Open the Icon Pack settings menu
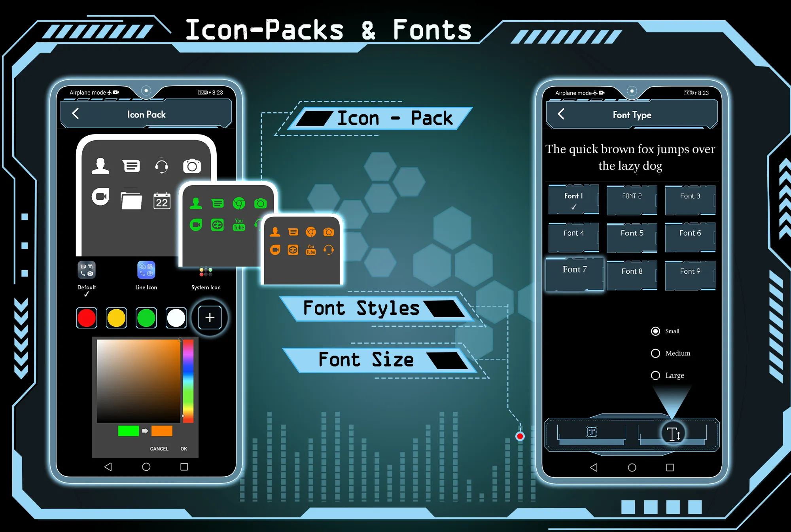791x532 pixels. click(147, 115)
